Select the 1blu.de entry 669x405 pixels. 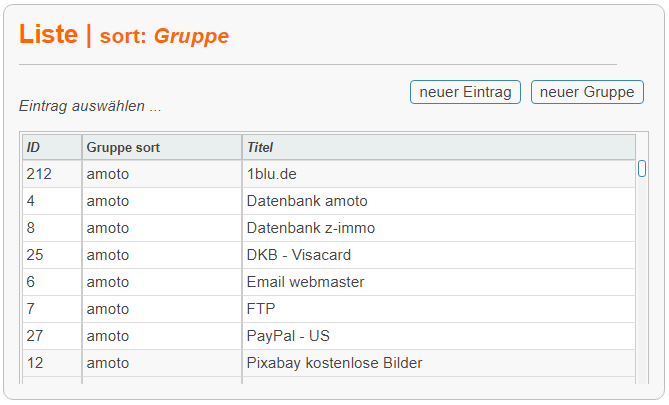tap(271, 174)
